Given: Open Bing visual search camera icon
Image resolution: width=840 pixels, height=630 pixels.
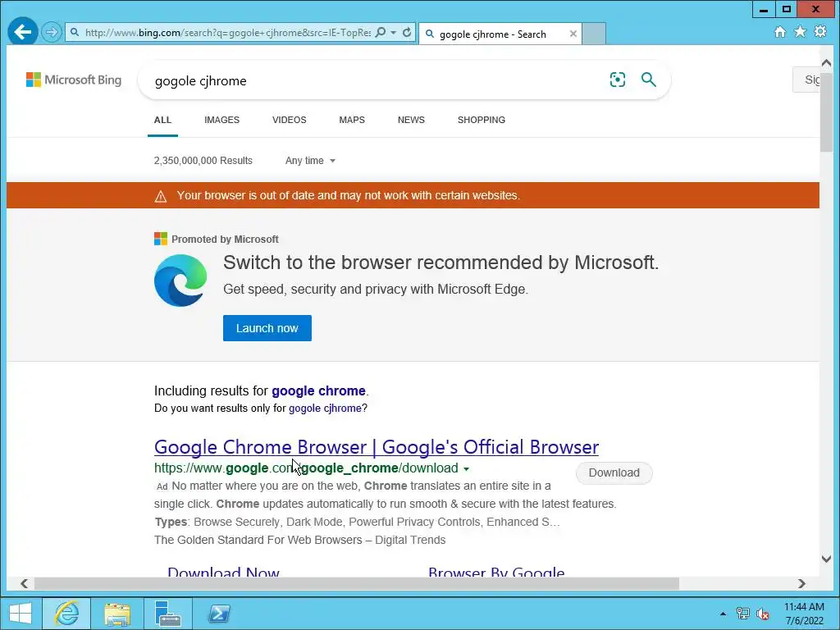Looking at the screenshot, I should pyautogui.click(x=617, y=80).
